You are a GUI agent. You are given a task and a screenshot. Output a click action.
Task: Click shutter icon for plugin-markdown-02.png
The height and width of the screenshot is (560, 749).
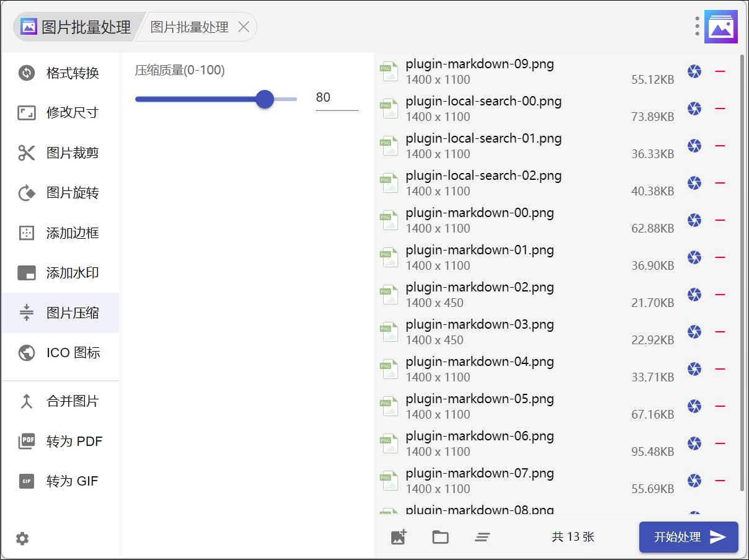pyautogui.click(x=694, y=295)
